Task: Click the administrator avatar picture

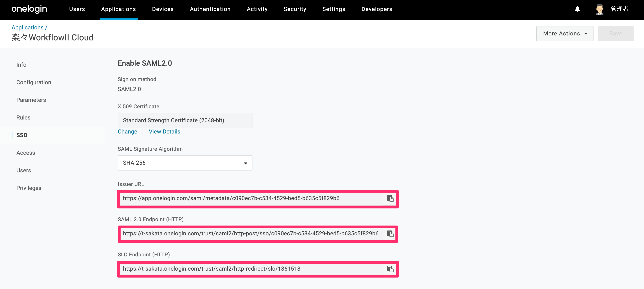Action: pos(600,9)
